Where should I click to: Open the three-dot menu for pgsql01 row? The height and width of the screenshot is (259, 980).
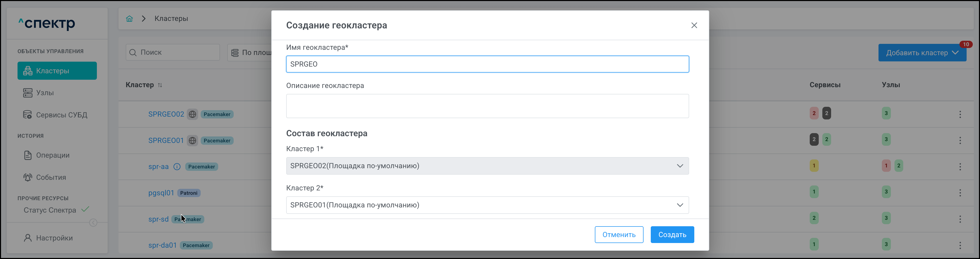(x=960, y=193)
